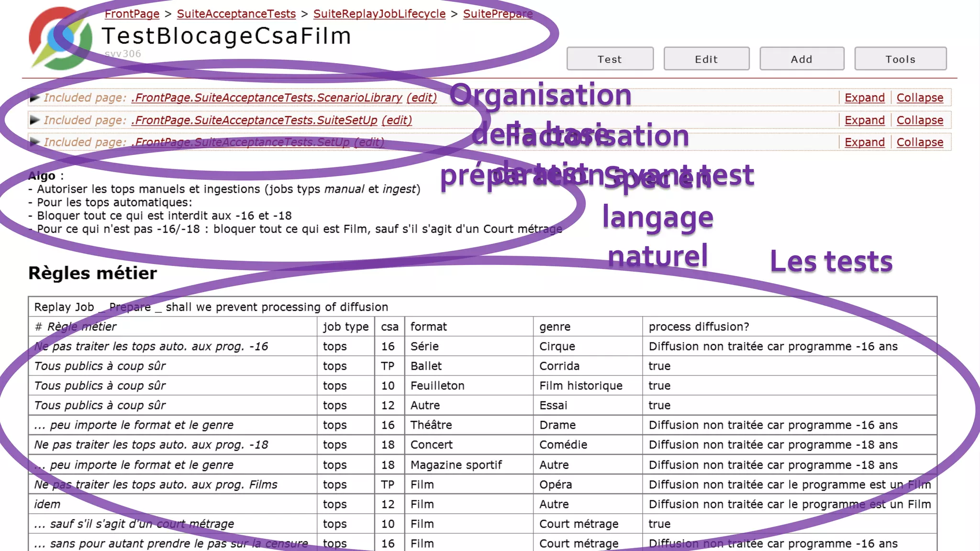Click the 'Magazine sportif' format cell

coord(469,465)
